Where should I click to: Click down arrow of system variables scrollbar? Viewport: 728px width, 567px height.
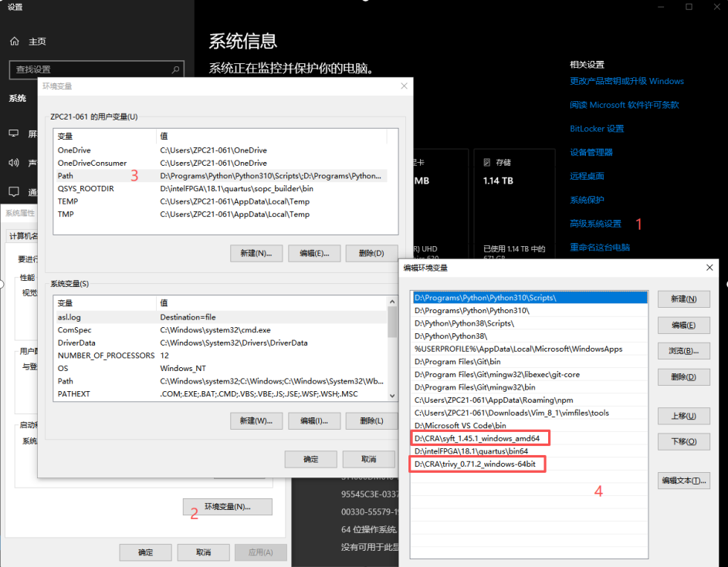coord(392,396)
